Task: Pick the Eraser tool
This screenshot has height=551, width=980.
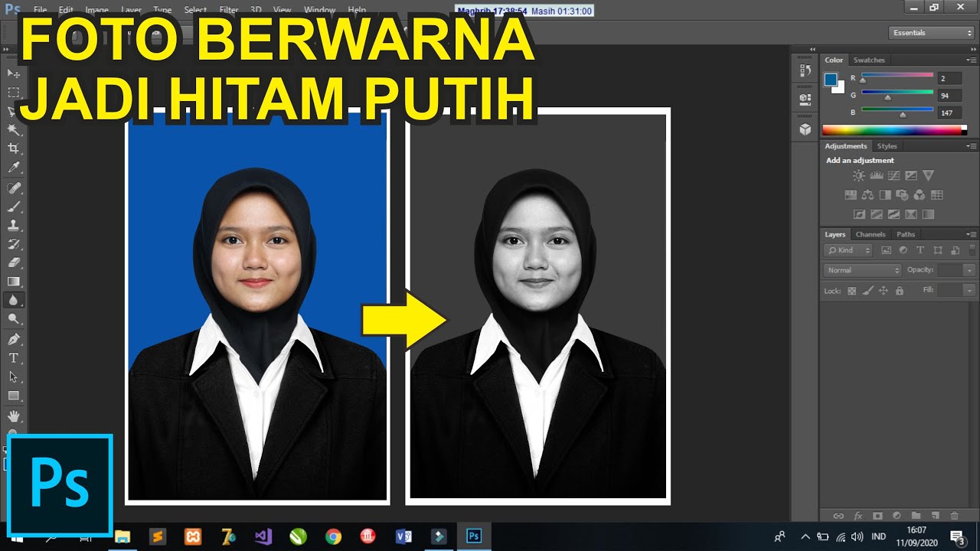Action: [13, 262]
